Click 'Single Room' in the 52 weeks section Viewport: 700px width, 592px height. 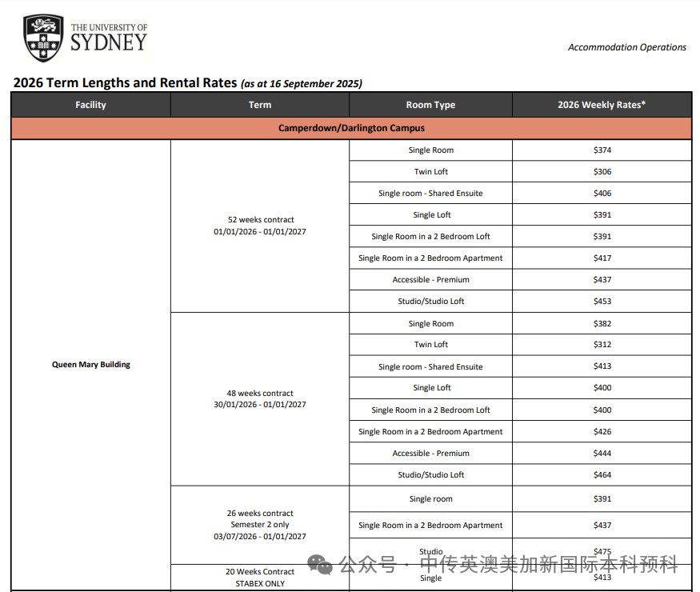point(431,150)
